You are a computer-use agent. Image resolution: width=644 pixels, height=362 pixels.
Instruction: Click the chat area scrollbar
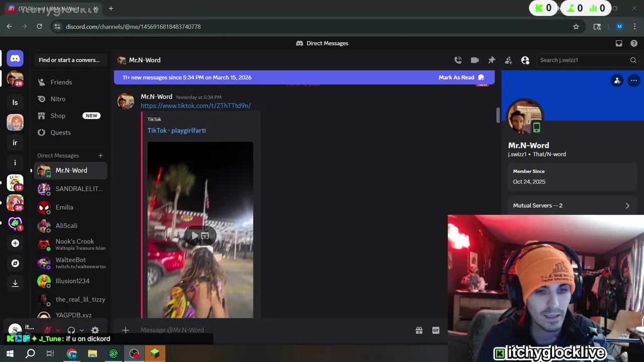[498, 115]
